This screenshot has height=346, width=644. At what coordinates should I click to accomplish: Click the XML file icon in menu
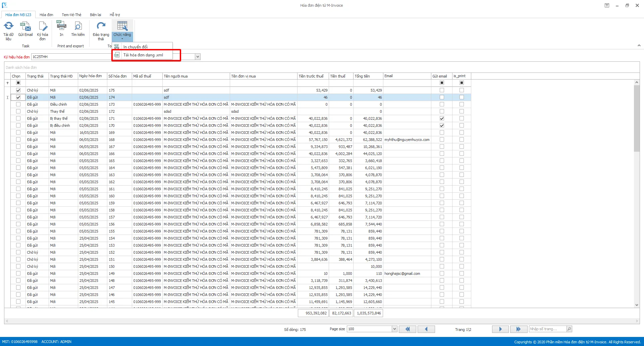point(117,55)
